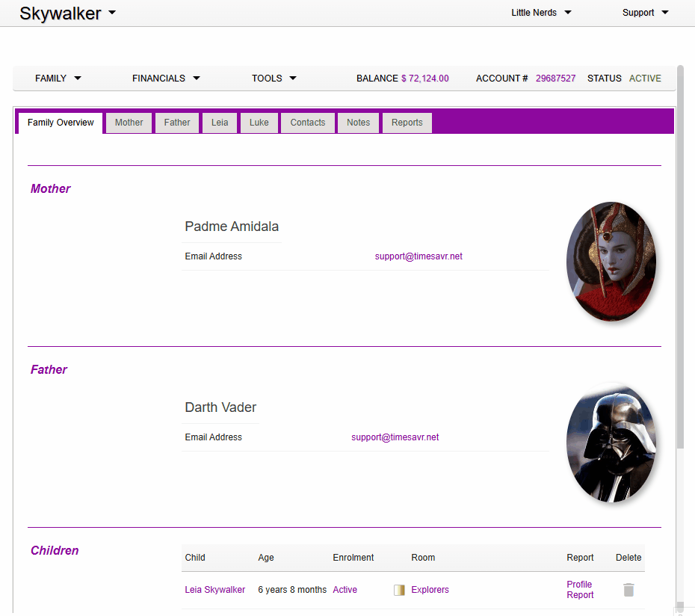Click the Age column header
The width and height of the screenshot is (695, 616).
pos(266,558)
